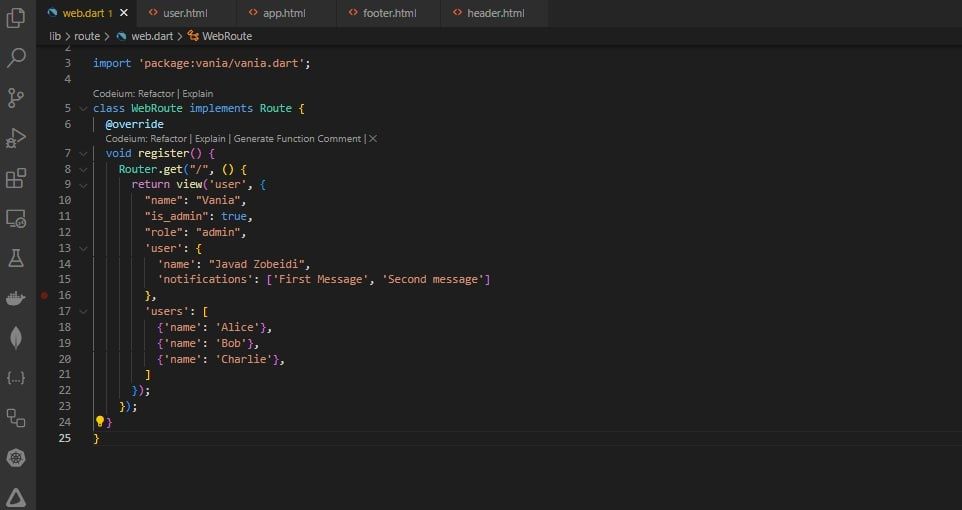
Task: Dismiss Codeium code lens with the X icon
Action: 372,139
